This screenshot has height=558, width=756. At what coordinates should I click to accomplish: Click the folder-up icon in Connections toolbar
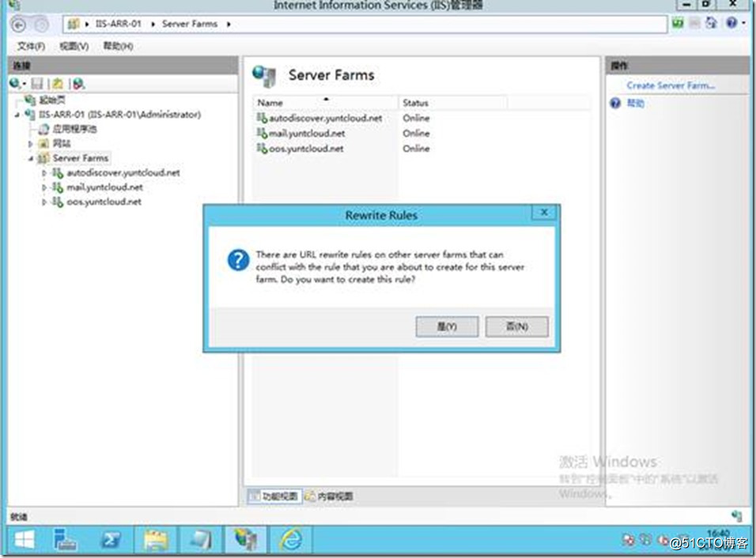[58, 84]
